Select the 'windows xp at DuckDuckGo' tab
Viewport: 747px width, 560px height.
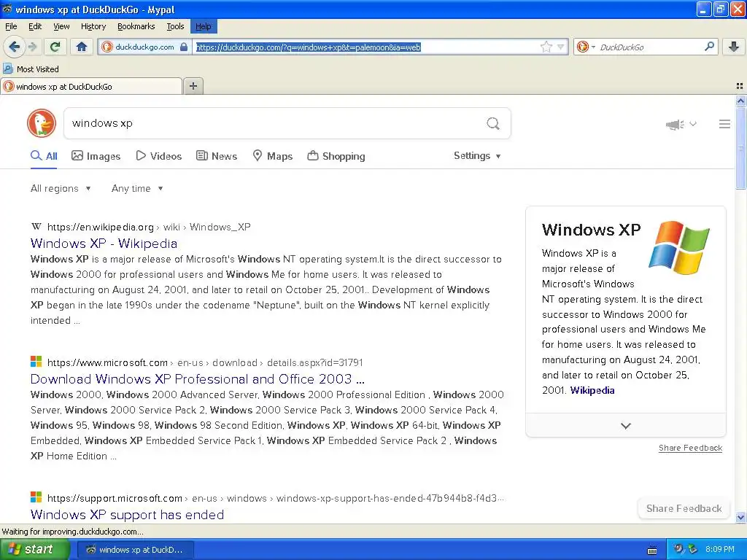91,86
